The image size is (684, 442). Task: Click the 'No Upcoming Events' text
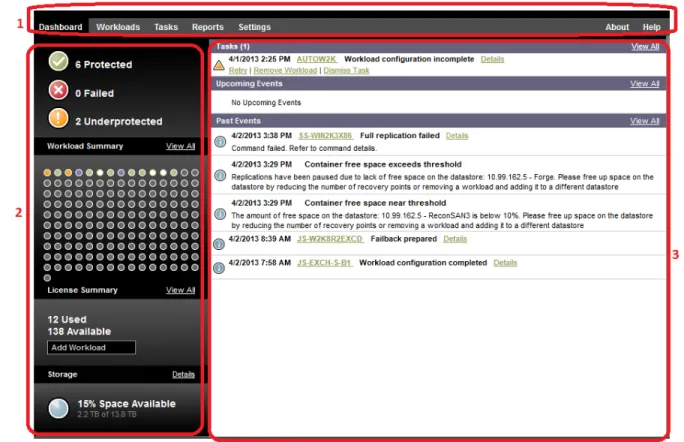tap(266, 103)
